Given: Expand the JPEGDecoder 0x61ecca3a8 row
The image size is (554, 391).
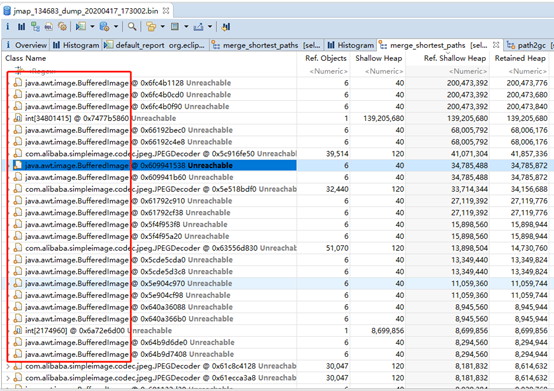Looking at the screenshot, I should [8, 378].
